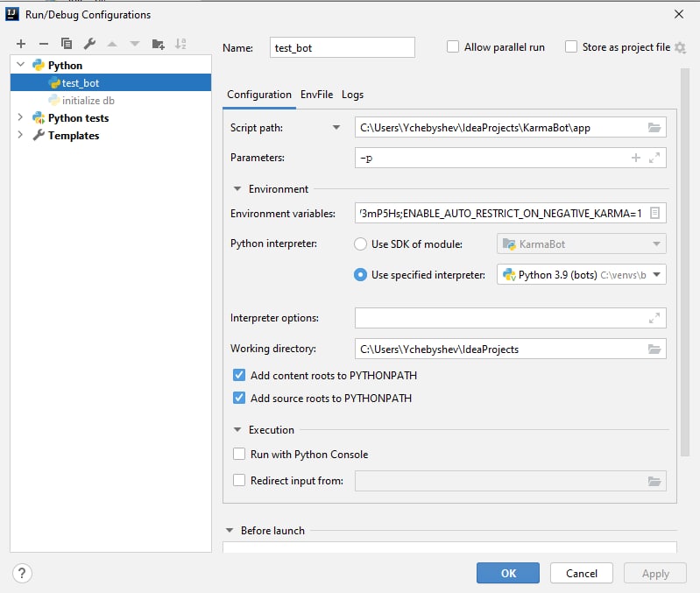Open the Logs tab

(352, 95)
